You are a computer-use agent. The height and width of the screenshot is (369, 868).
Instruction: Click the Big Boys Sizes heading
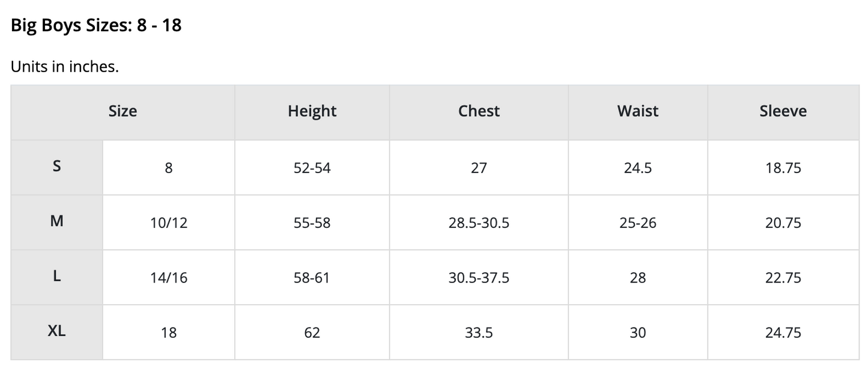point(96,26)
